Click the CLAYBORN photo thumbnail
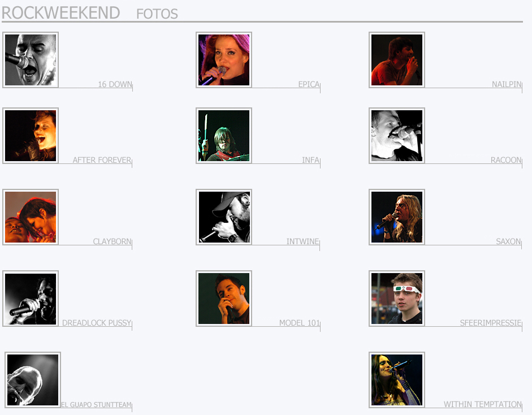Viewport: 532px width, 415px height. pos(31,217)
